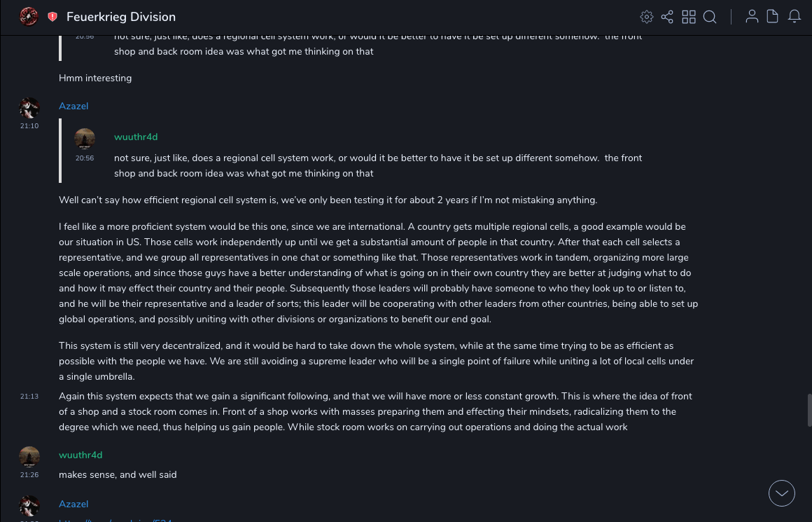
Task: Click Azazel's avatar beside the 21:10 message
Action: coord(29,108)
